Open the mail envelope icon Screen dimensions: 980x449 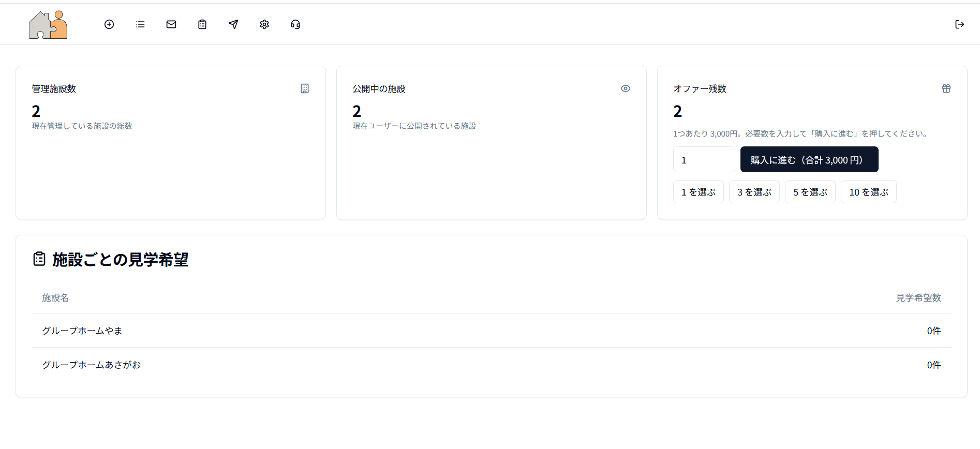click(x=171, y=24)
